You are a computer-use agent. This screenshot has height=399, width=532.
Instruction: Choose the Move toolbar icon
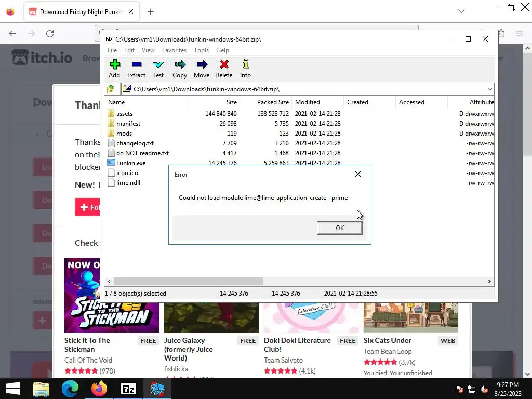(202, 69)
